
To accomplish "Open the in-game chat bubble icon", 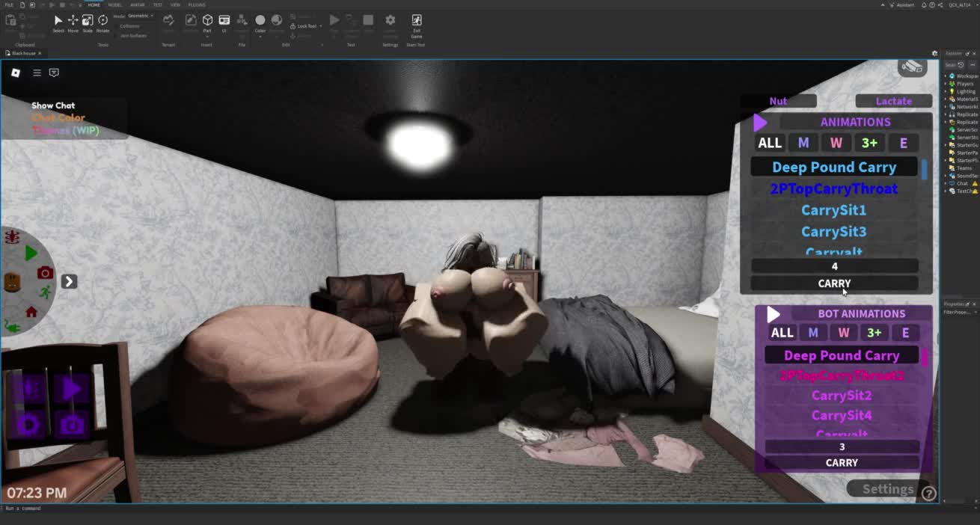I will (54, 73).
